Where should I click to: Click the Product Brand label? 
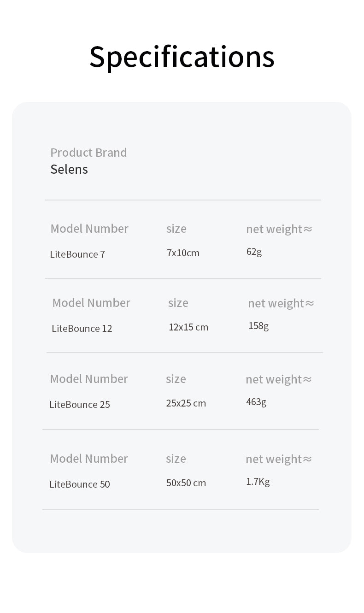pos(88,153)
